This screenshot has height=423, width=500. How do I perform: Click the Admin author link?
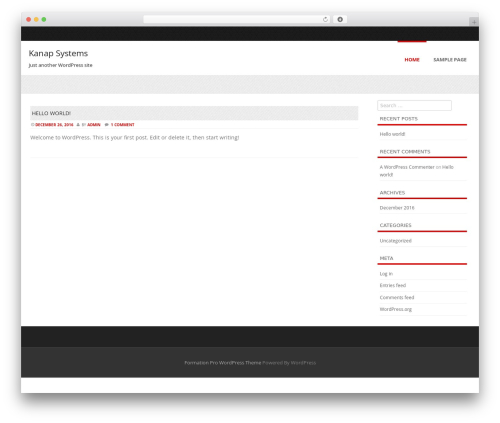[x=94, y=125]
